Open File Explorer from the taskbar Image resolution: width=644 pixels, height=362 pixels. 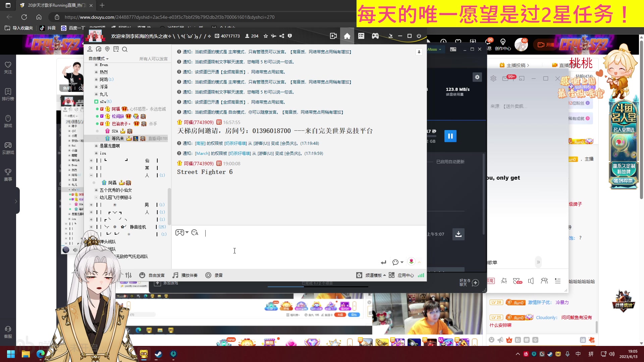click(26, 354)
